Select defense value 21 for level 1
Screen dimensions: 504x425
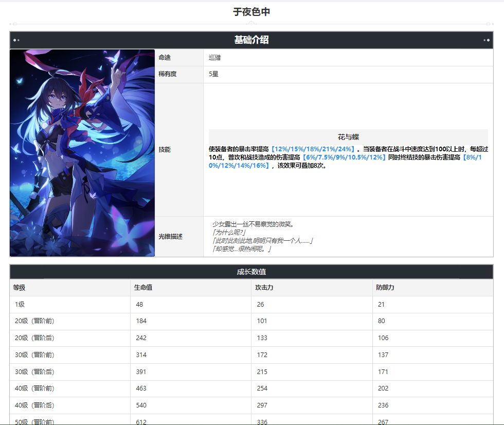pyautogui.click(x=381, y=304)
